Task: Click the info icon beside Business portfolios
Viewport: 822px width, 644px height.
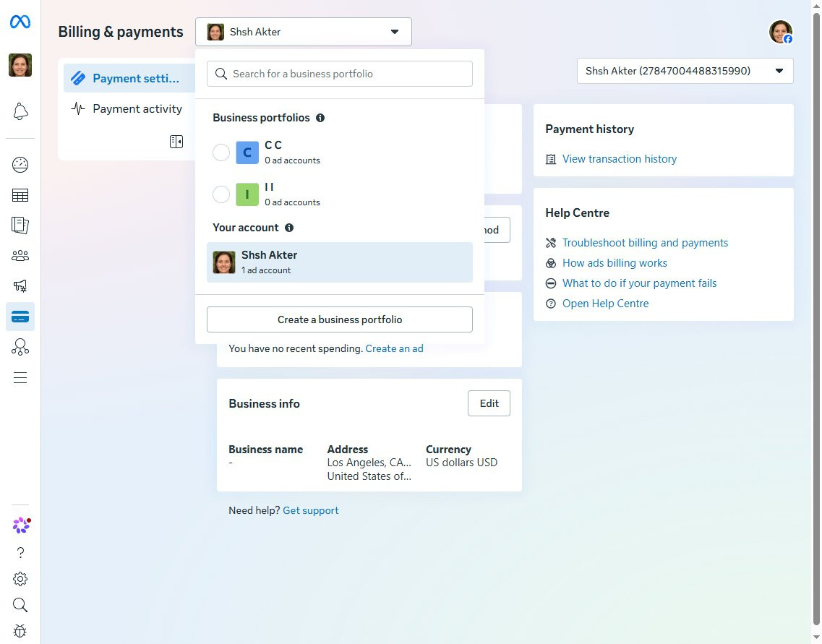Action: 320,118
